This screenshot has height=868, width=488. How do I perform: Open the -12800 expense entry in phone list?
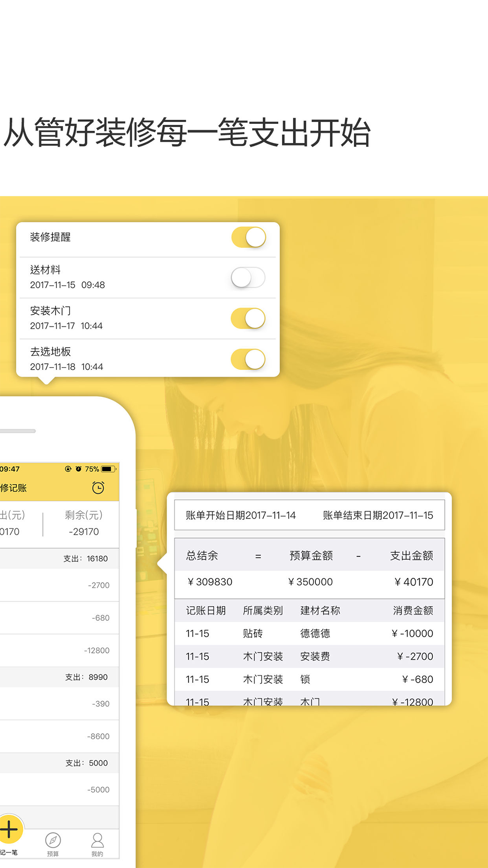click(x=59, y=651)
